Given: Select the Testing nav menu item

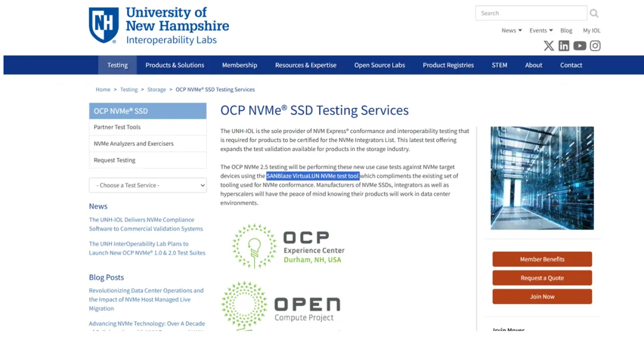Looking at the screenshot, I should click(x=117, y=65).
